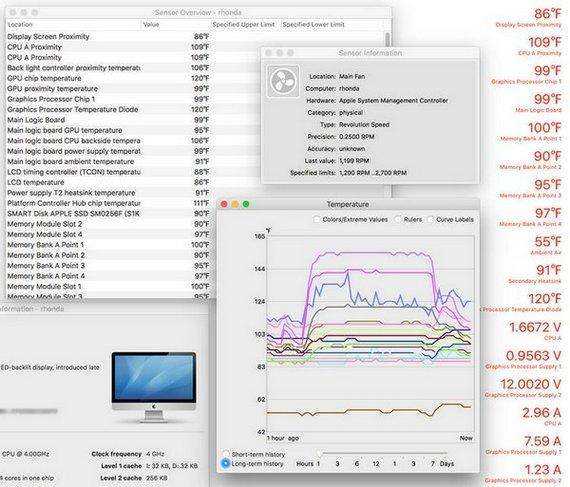Zoom the Temperature window with green button
Viewport: 570px width, 487px height.
pyautogui.click(x=246, y=204)
